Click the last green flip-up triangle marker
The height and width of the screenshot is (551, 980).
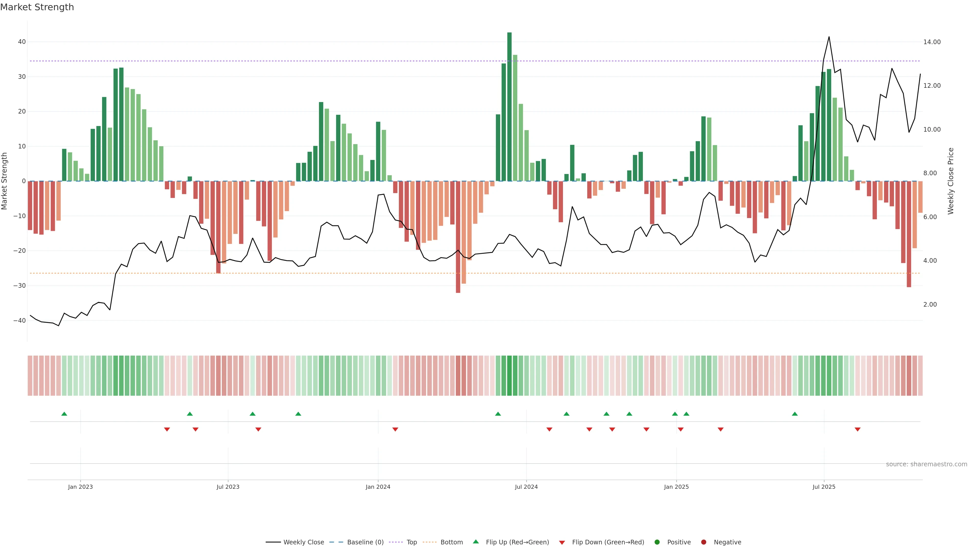[x=795, y=414]
